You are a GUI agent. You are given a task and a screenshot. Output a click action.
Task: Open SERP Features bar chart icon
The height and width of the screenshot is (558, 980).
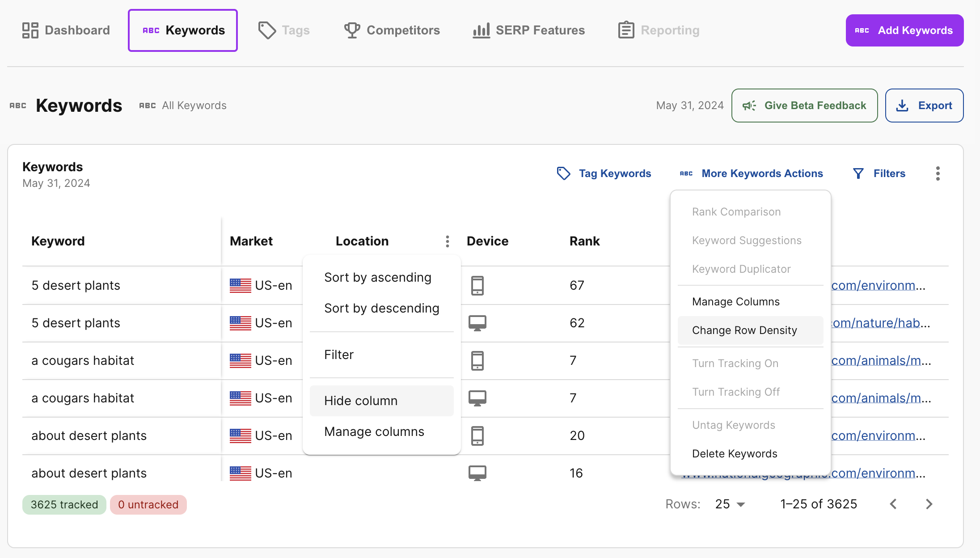tap(481, 30)
